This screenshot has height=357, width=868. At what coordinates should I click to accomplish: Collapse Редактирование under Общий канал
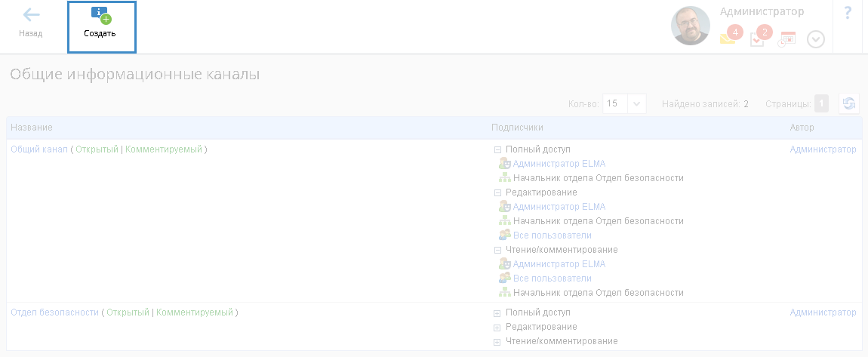coord(497,192)
